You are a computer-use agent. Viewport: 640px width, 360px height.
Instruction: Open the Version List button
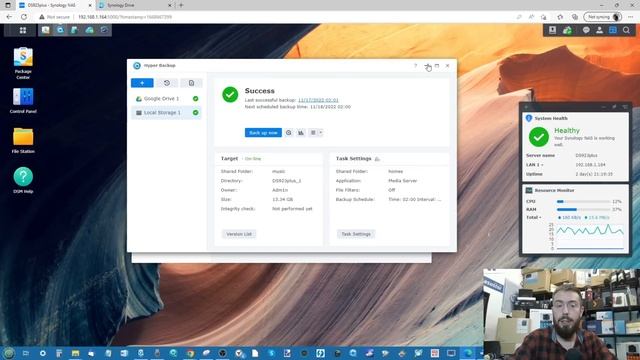pos(239,234)
